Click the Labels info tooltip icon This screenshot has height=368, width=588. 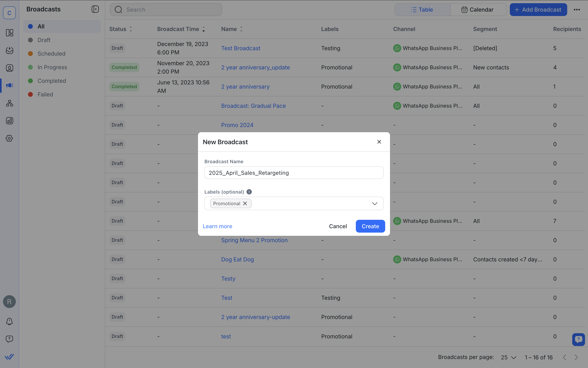(249, 192)
